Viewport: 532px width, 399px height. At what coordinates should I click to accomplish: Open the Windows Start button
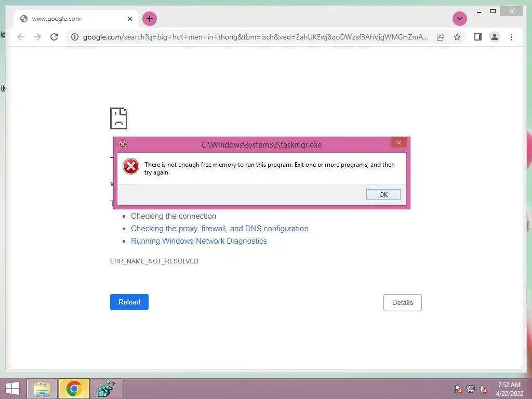12,389
